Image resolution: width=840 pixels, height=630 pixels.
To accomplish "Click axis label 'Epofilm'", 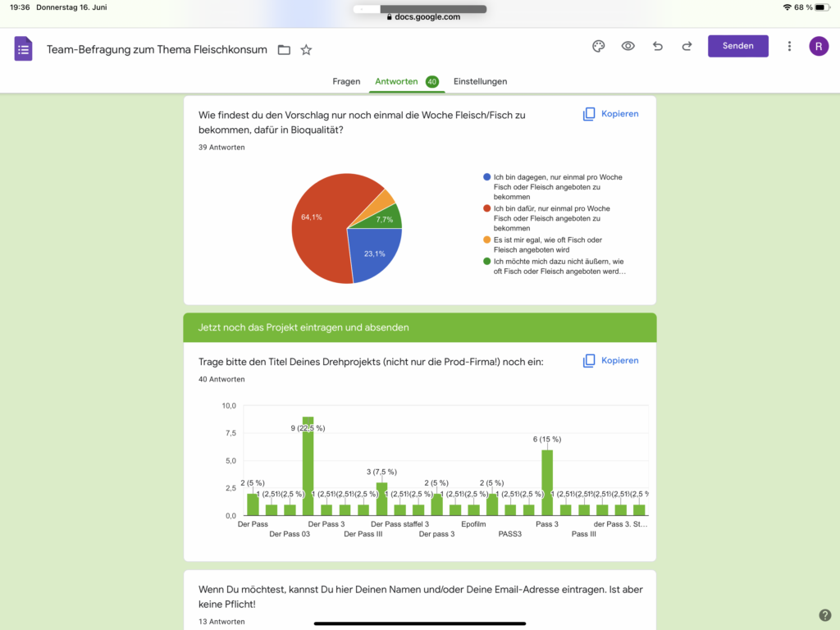I will pos(473,524).
